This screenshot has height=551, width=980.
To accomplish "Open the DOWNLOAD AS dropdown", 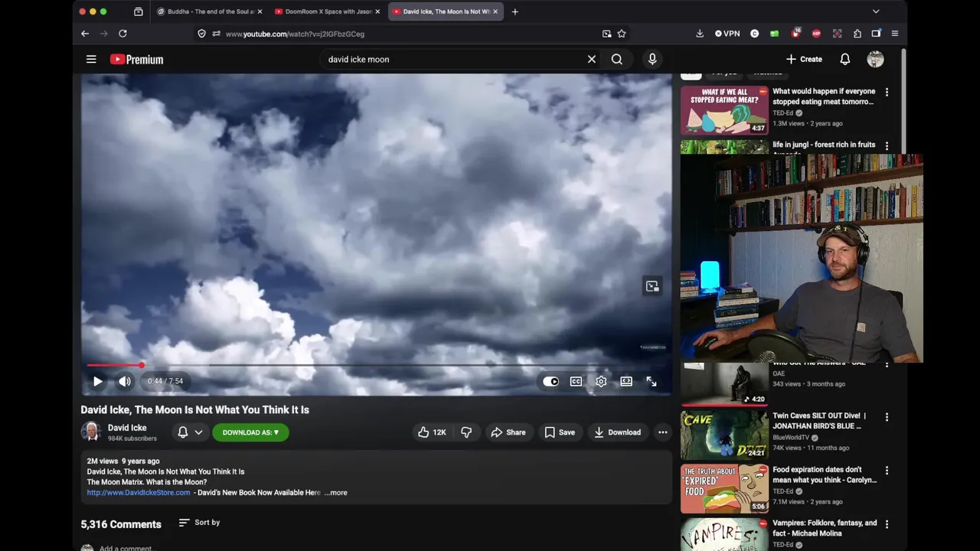I will 250,432.
